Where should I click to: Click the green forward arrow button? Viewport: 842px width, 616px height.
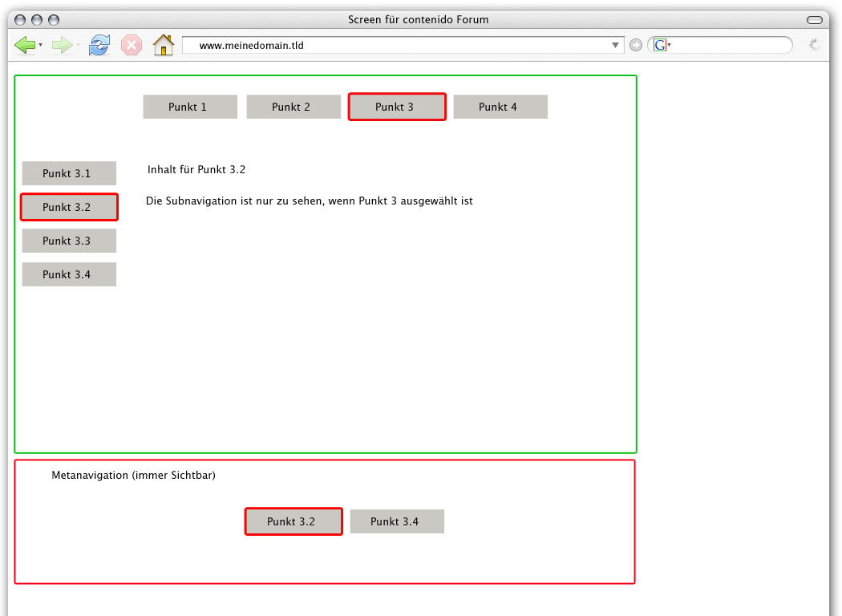(x=62, y=45)
